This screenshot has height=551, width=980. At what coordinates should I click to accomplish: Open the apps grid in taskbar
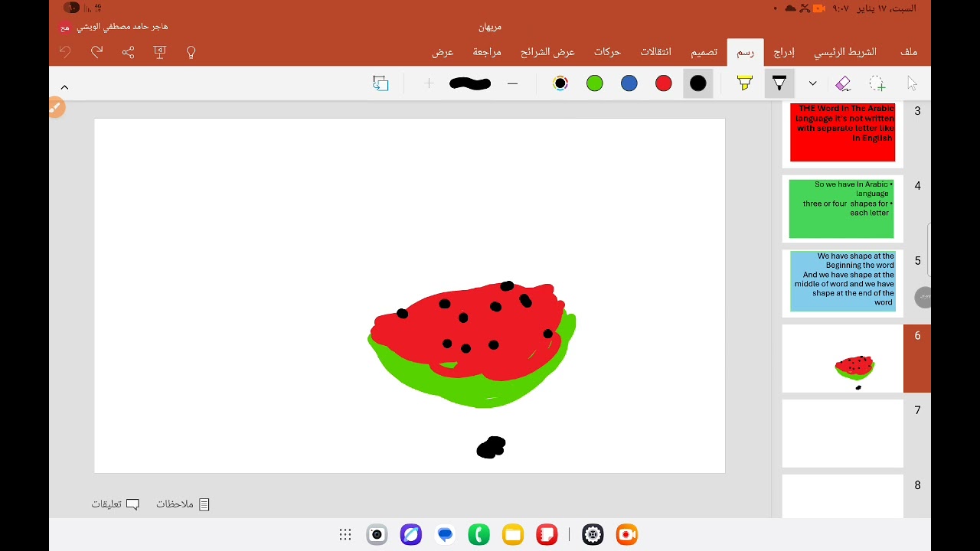[x=345, y=535]
